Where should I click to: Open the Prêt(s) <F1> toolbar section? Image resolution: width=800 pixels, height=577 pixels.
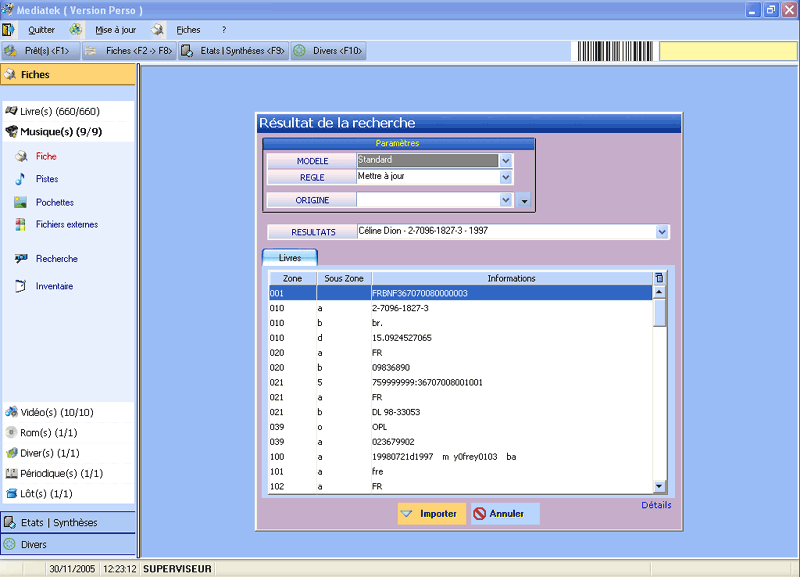coord(40,51)
